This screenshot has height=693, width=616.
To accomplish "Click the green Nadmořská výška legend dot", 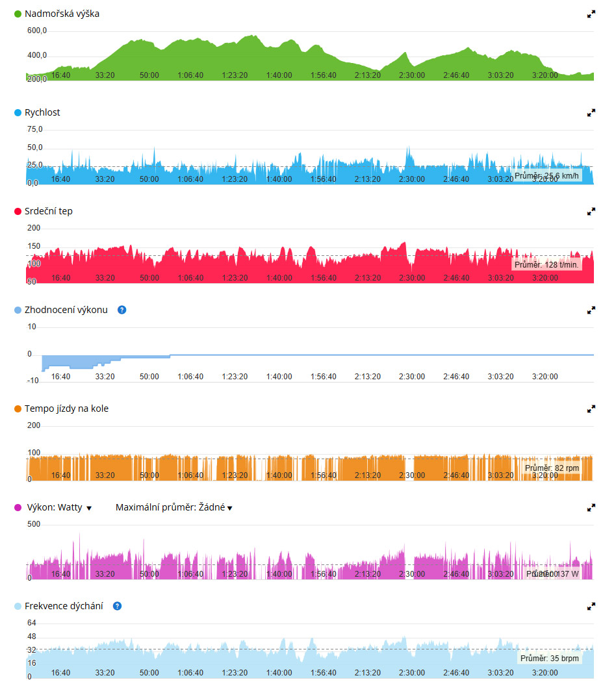I will click(x=18, y=14).
